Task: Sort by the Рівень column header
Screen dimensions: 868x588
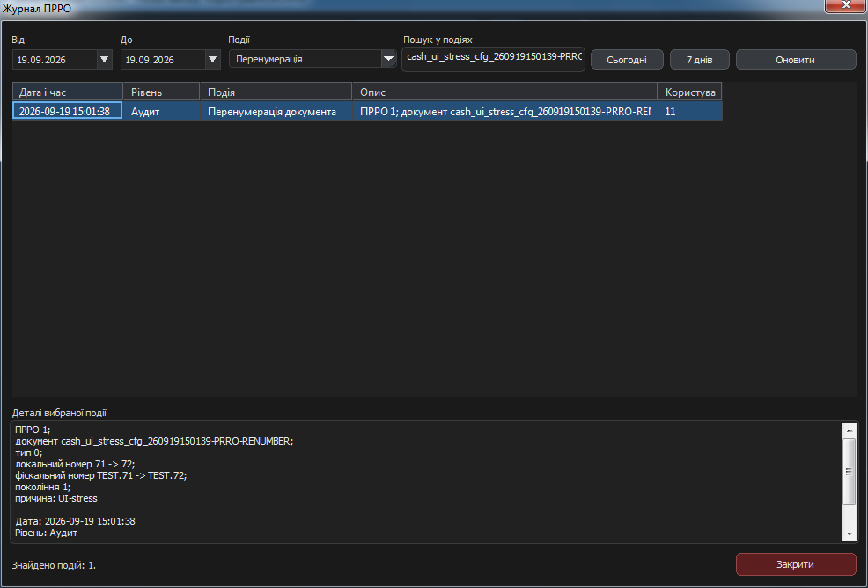Action: pyautogui.click(x=161, y=92)
